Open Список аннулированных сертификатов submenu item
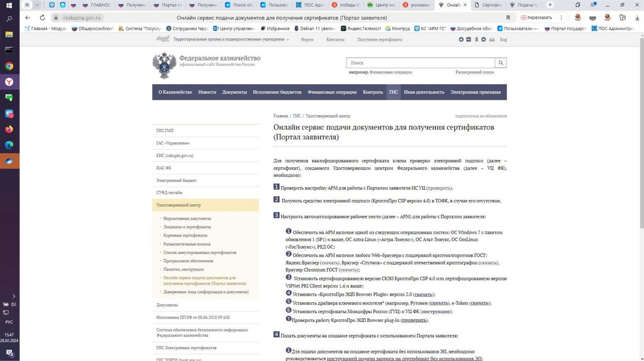 [199, 253]
